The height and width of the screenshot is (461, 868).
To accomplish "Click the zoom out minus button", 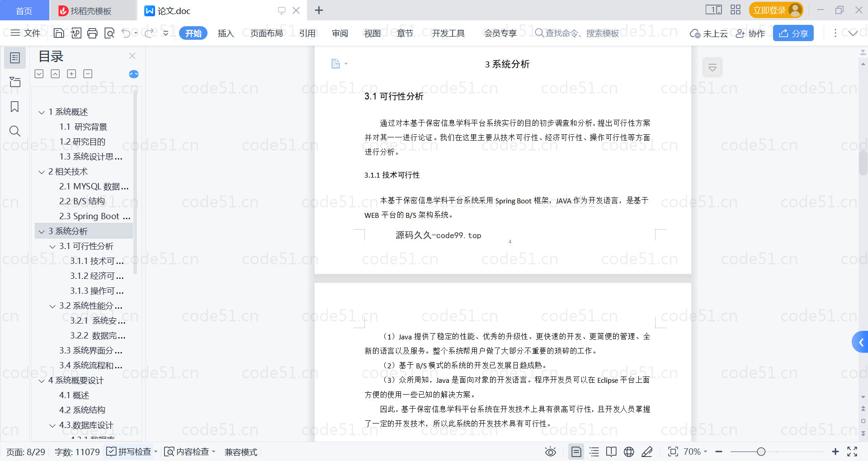I will (719, 452).
